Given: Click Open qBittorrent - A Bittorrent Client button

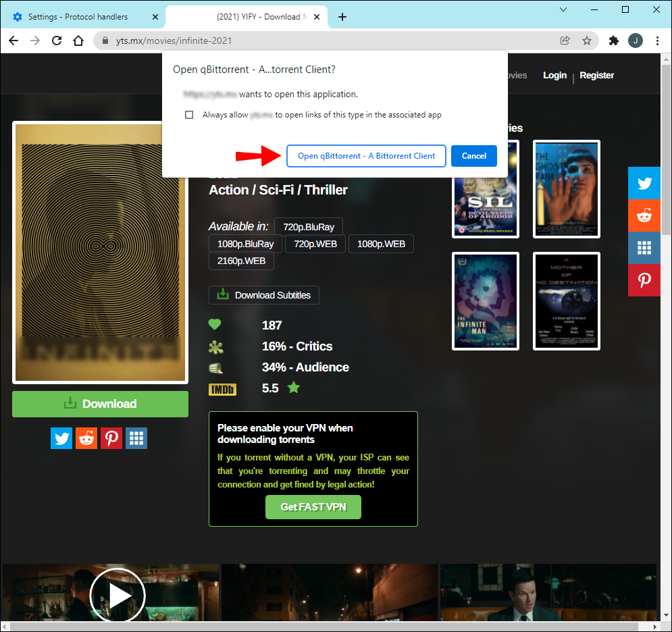Looking at the screenshot, I should coord(366,156).
